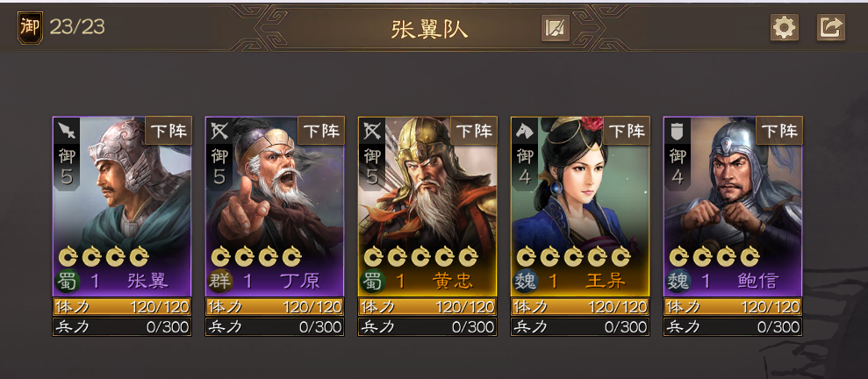Remove 张翼 with the 下阵 button
The width and height of the screenshot is (868, 379).
point(169,131)
